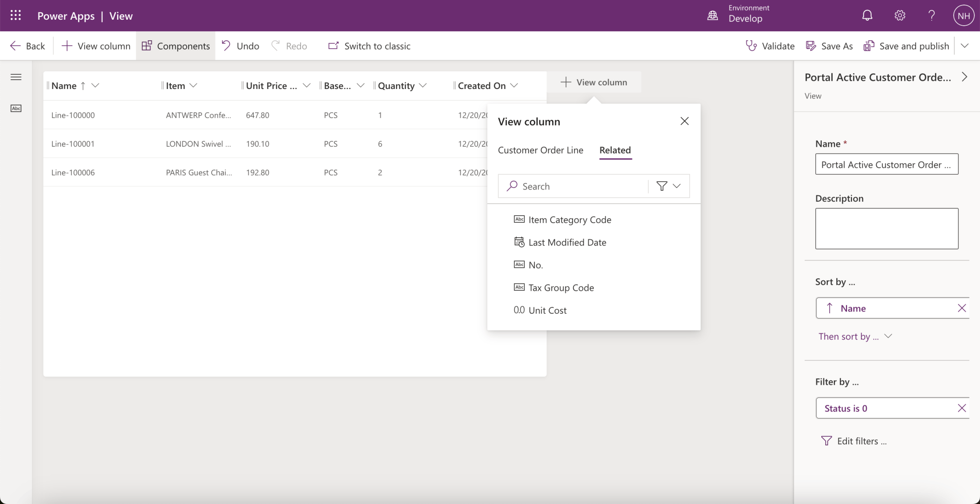Click the Abc column icon in left rail

click(x=16, y=108)
